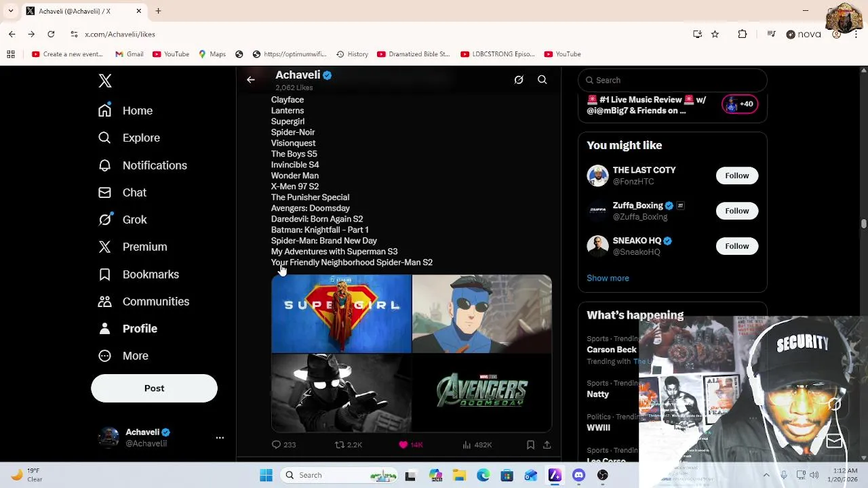Search this profile with magnifier icon
Screen dimensions: 868x488
[x=542, y=80]
